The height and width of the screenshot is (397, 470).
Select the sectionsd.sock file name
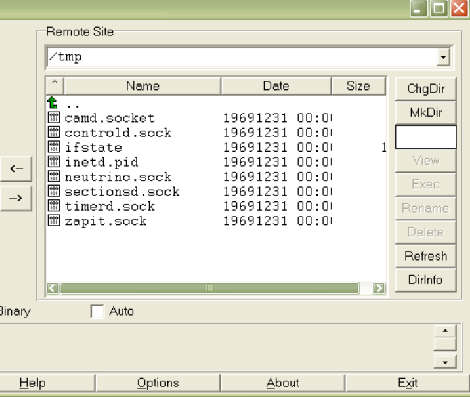[122, 191]
